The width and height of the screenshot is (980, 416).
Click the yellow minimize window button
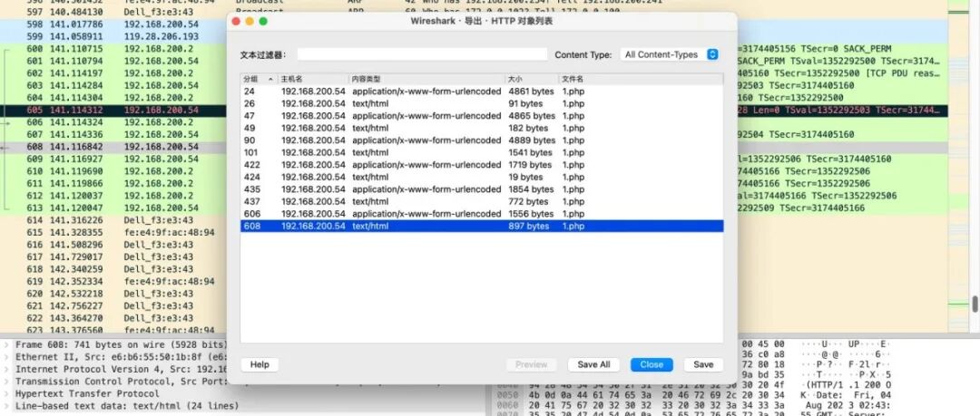[250, 21]
